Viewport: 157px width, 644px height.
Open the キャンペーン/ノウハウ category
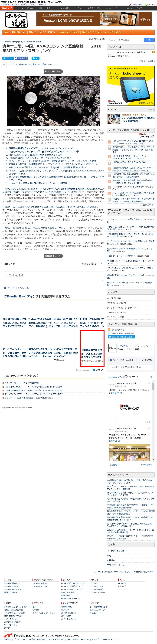(117, 303)
